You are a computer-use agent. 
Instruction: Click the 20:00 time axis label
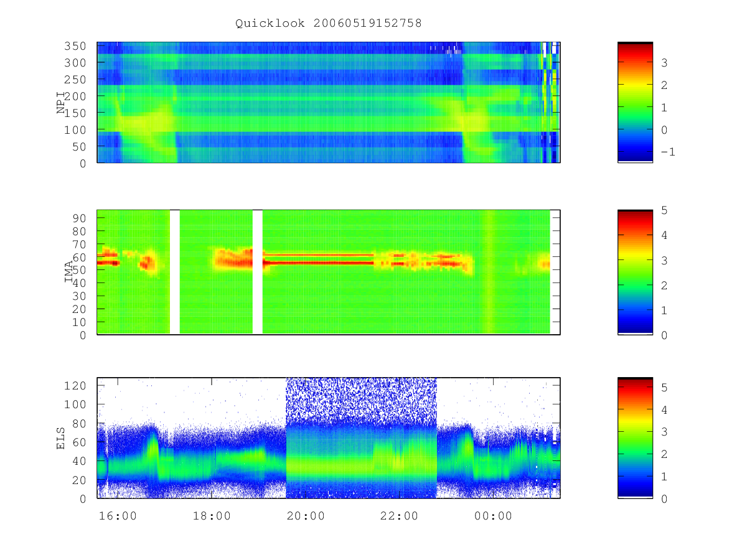pyautogui.click(x=306, y=516)
